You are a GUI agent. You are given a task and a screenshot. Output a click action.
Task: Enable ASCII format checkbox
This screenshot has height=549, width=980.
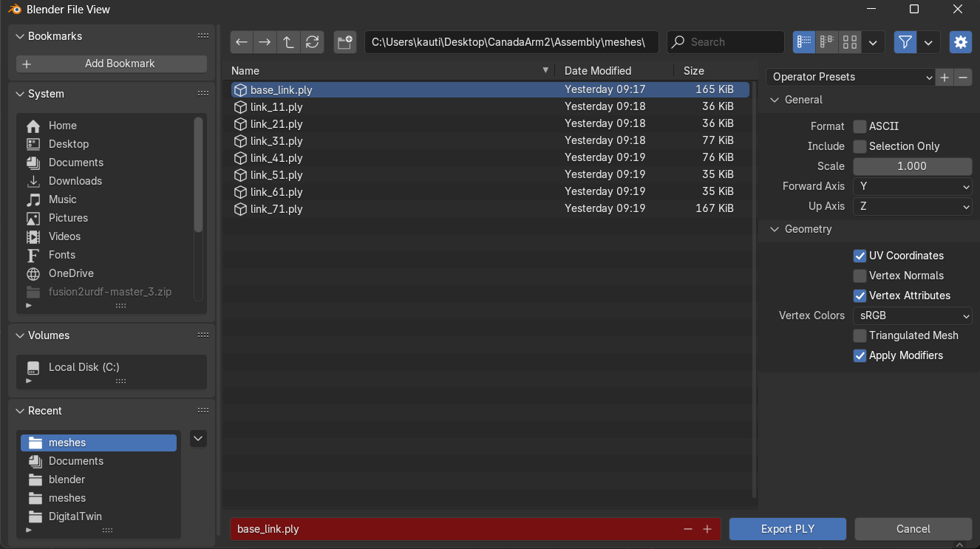click(x=860, y=126)
